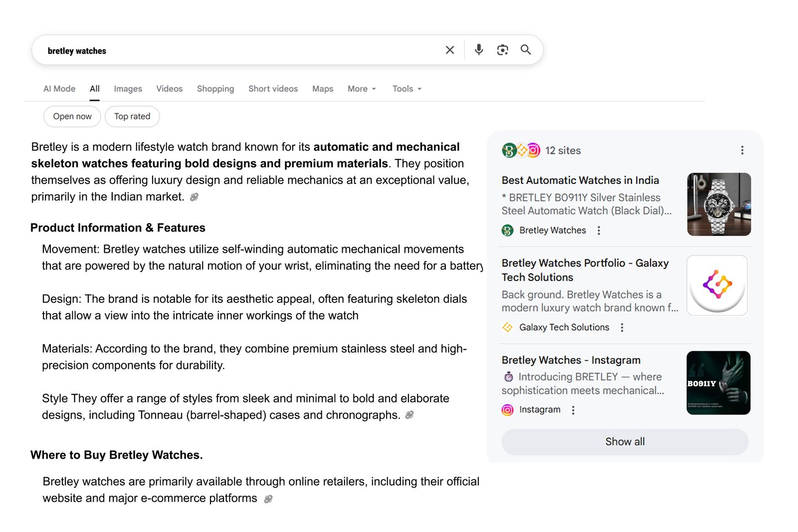Image resolution: width=798 pixels, height=532 pixels.
Task: Click the magnifying glass search icon
Action: pyautogui.click(x=526, y=50)
